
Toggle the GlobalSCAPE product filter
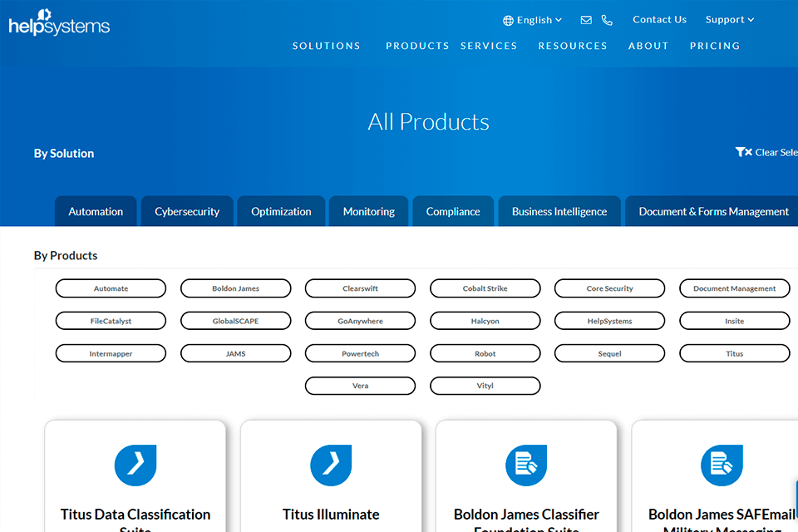(x=235, y=321)
